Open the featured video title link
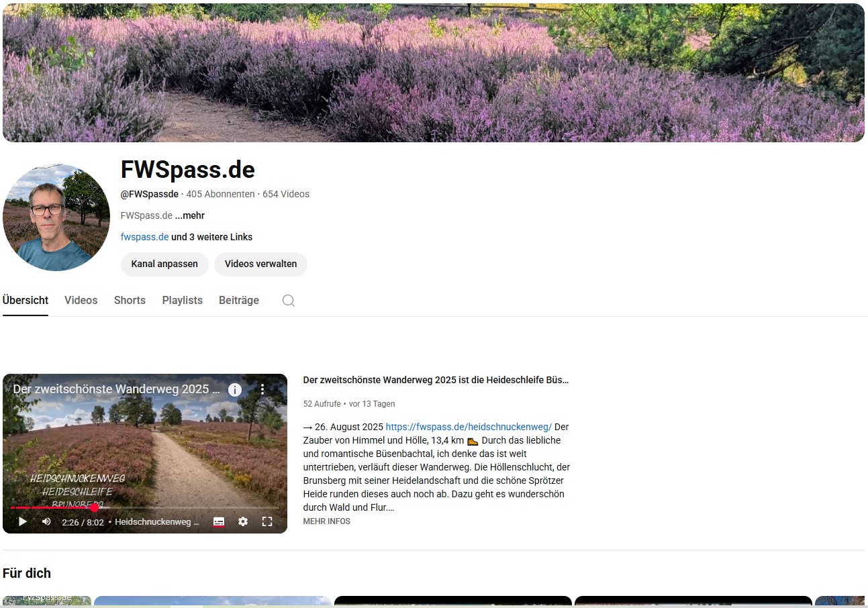 point(436,380)
